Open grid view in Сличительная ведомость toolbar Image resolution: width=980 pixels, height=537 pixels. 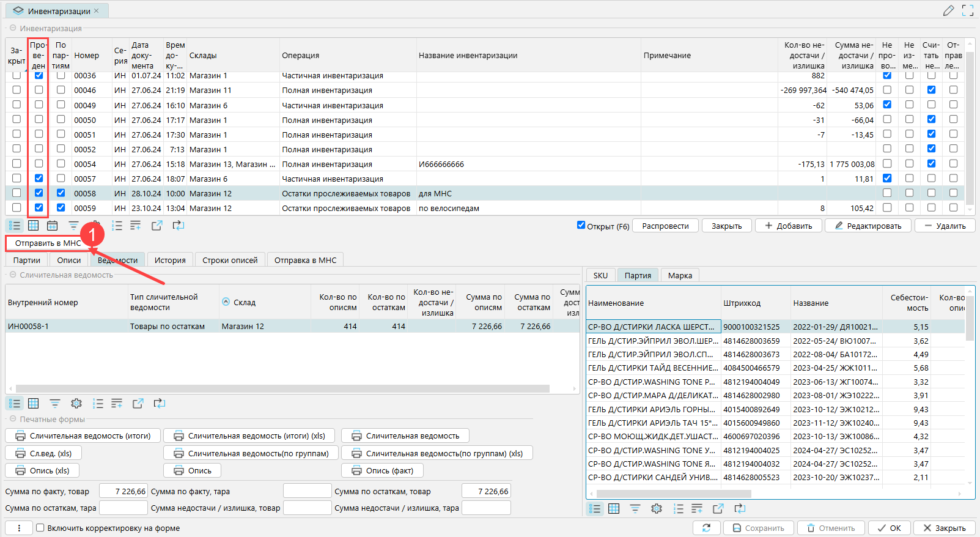(x=34, y=404)
